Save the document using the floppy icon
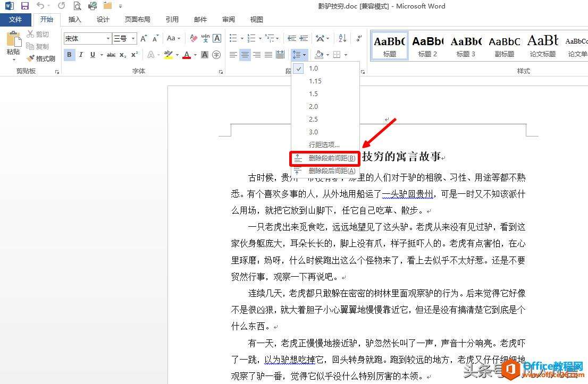The image size is (588, 384). (x=25, y=6)
